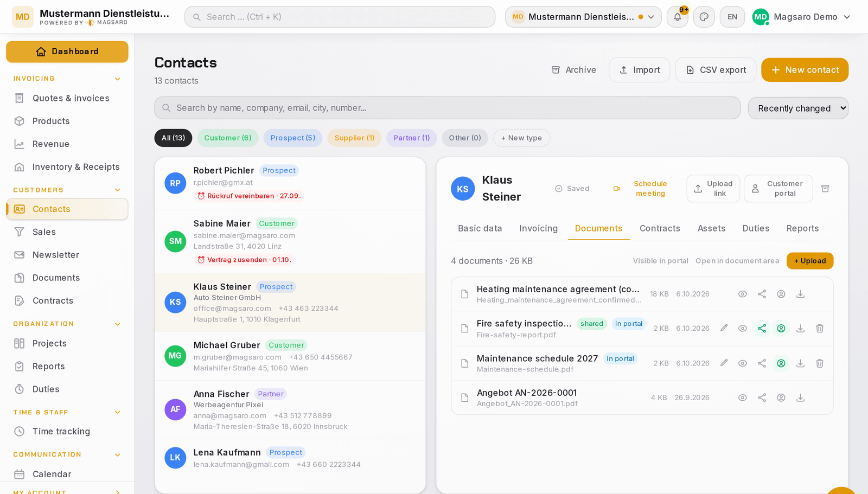Screen dimensions: 868x494
Task: Delete the Fire safety inspection document
Action: (820, 328)
